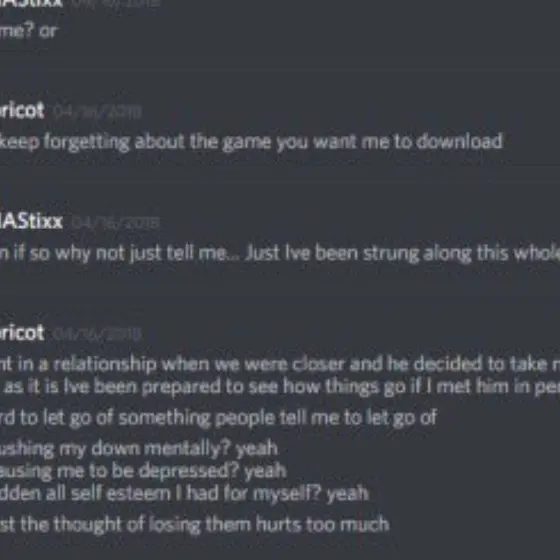Select the 'in a relationship when we were closer' line
Screen dimensions: 560x560
(280, 365)
